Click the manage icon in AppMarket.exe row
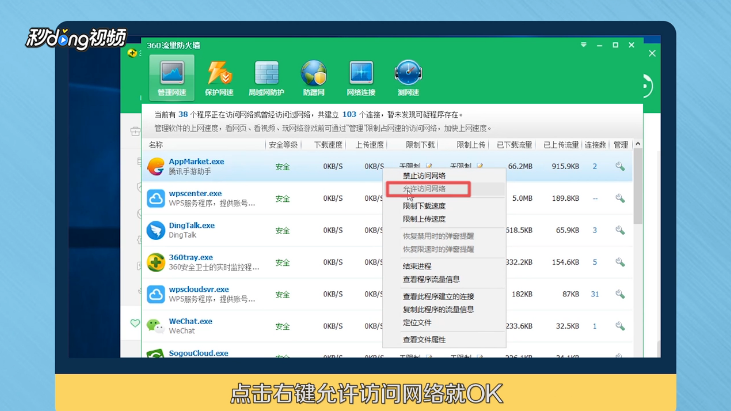 (x=620, y=166)
